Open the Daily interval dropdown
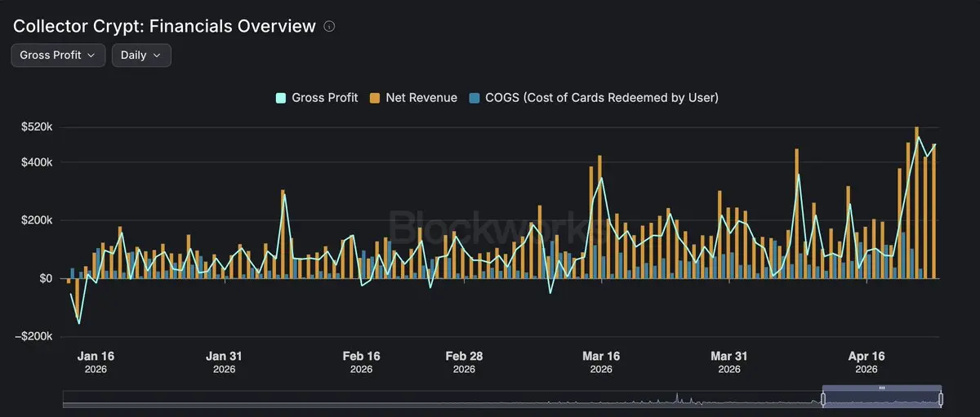 coord(141,55)
